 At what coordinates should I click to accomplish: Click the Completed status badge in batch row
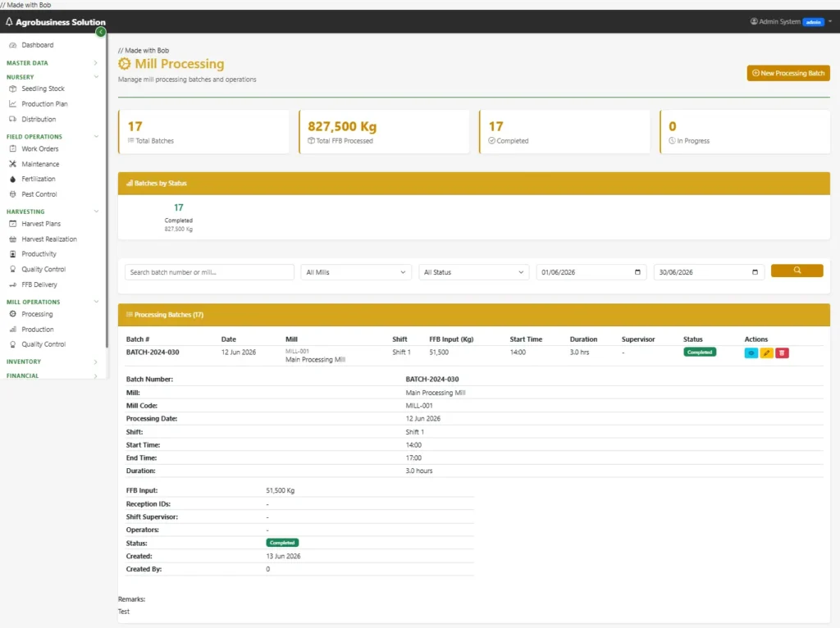click(700, 353)
